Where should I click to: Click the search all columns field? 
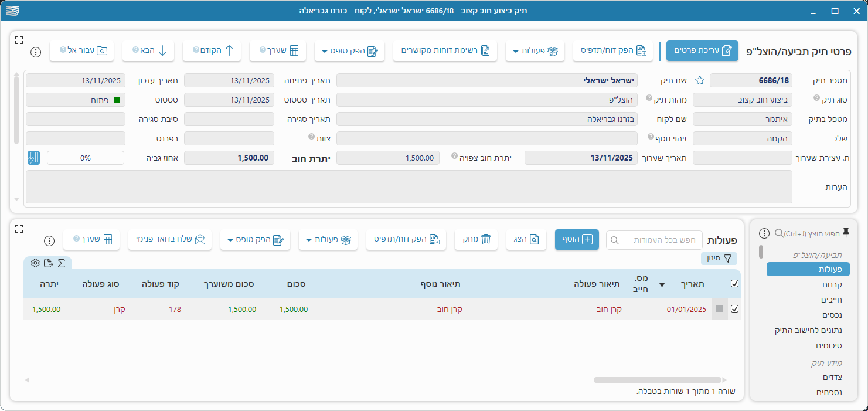(654, 240)
